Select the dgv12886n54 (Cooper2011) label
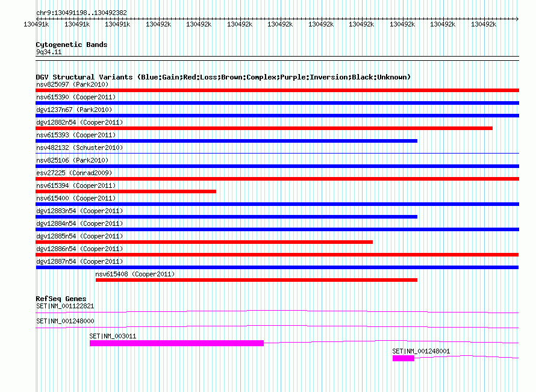This screenshot has height=392, width=536. tap(79, 249)
